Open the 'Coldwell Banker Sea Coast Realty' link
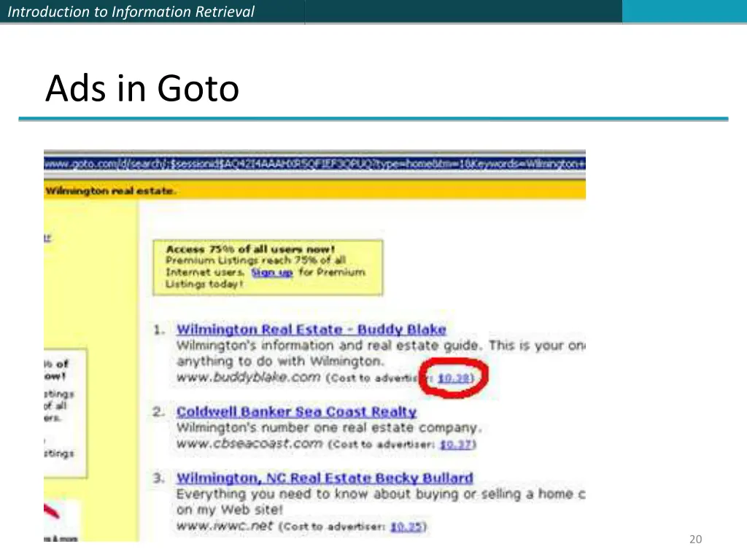This screenshot has height=560, width=747. point(296,411)
